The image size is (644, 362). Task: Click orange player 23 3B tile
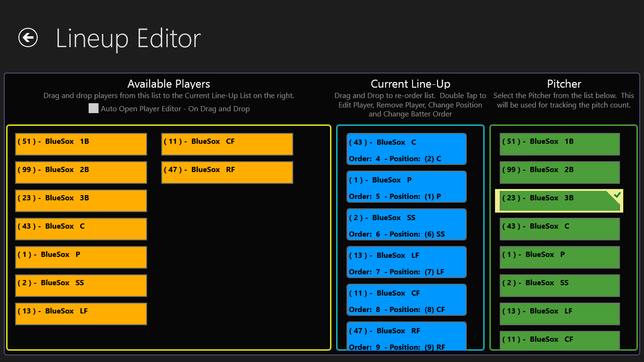[x=81, y=201]
